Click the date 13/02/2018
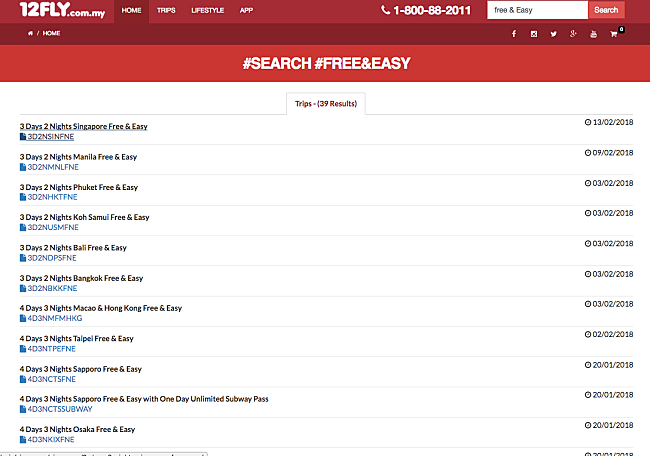 point(613,122)
